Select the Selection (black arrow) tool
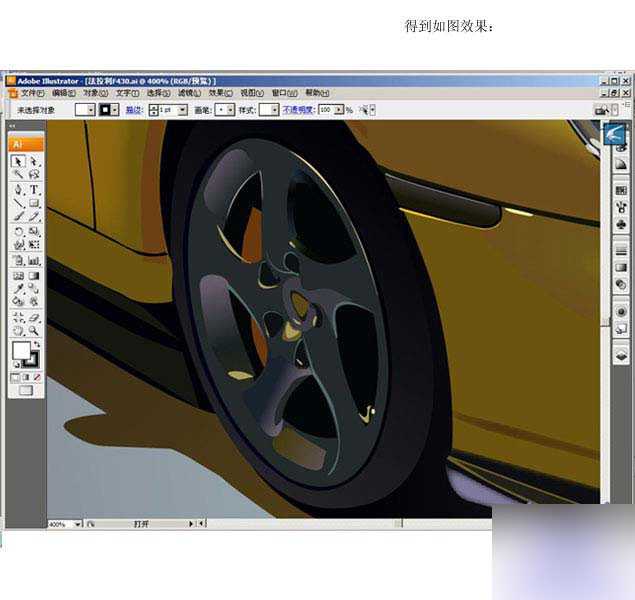This screenshot has width=635, height=600. [x=18, y=162]
